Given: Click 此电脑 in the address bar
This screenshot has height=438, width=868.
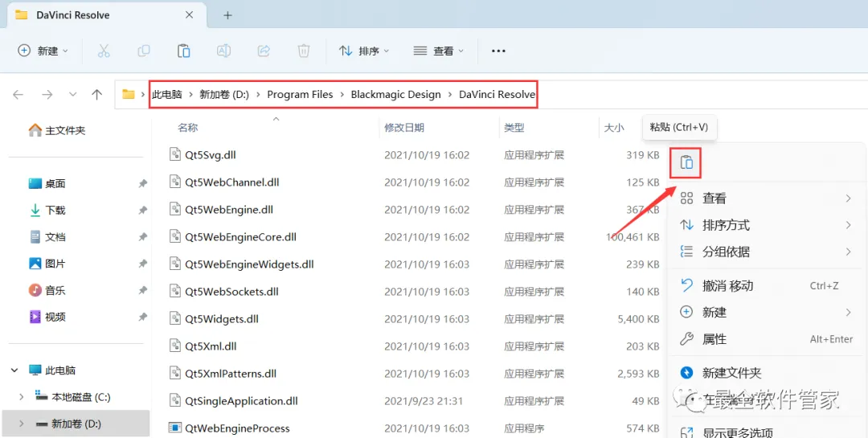Looking at the screenshot, I should [x=167, y=95].
